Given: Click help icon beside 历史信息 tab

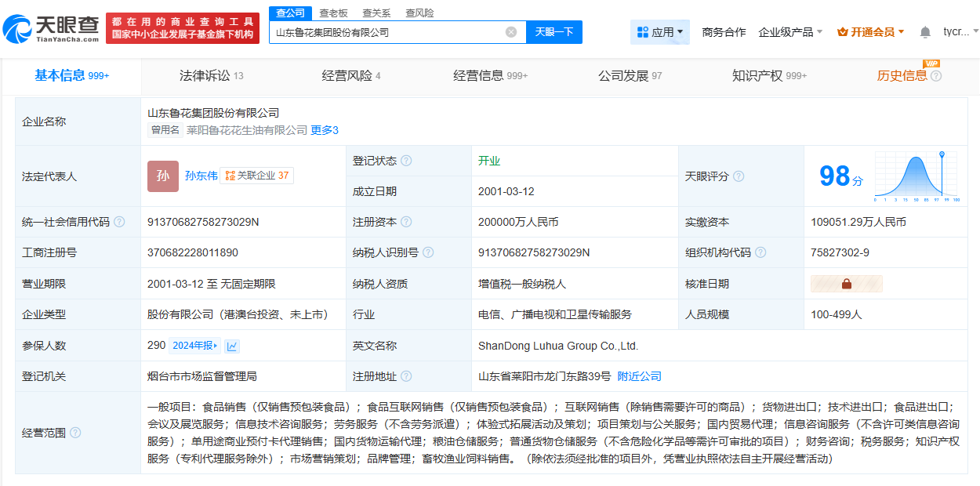Looking at the screenshot, I should (936, 76).
